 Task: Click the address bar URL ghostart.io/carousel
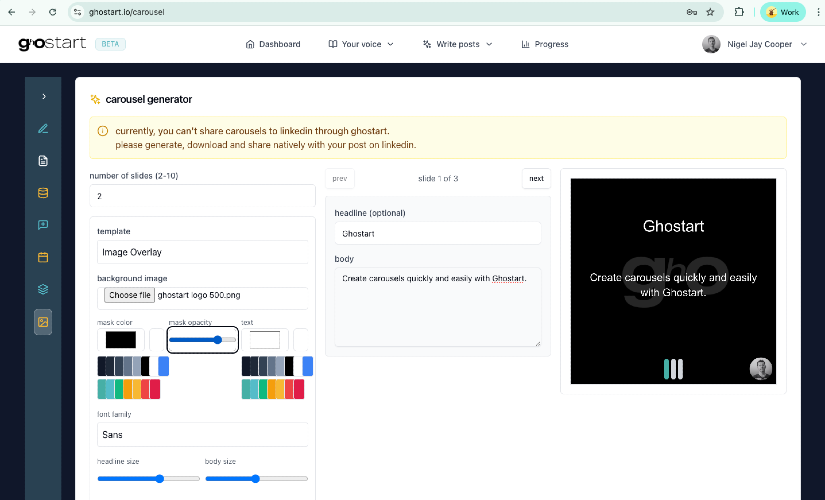tap(126, 12)
